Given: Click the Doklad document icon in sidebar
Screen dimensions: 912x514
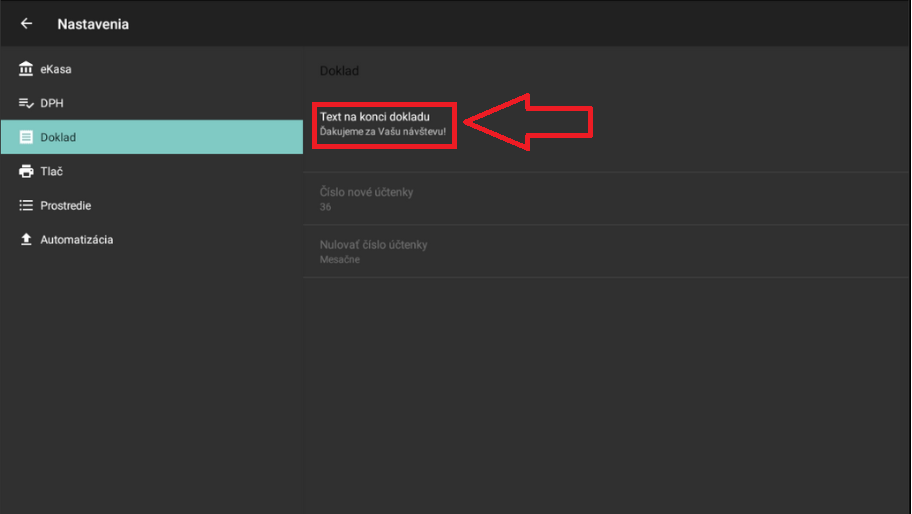Looking at the screenshot, I should 26,137.
